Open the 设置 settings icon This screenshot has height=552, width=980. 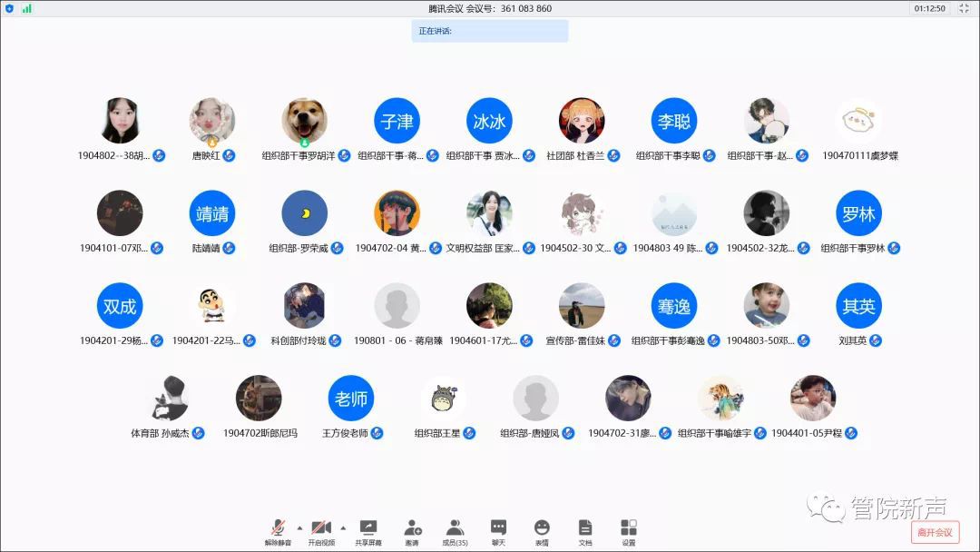point(628,530)
